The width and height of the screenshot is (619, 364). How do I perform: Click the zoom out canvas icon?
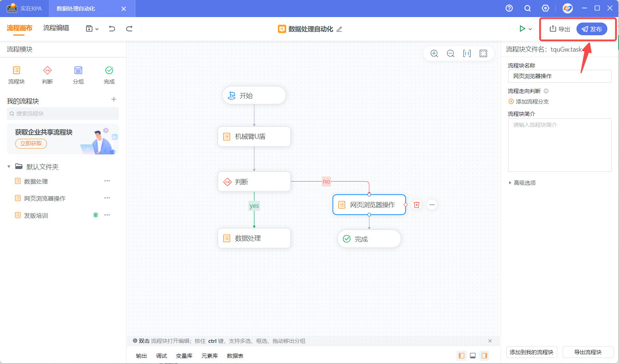450,54
